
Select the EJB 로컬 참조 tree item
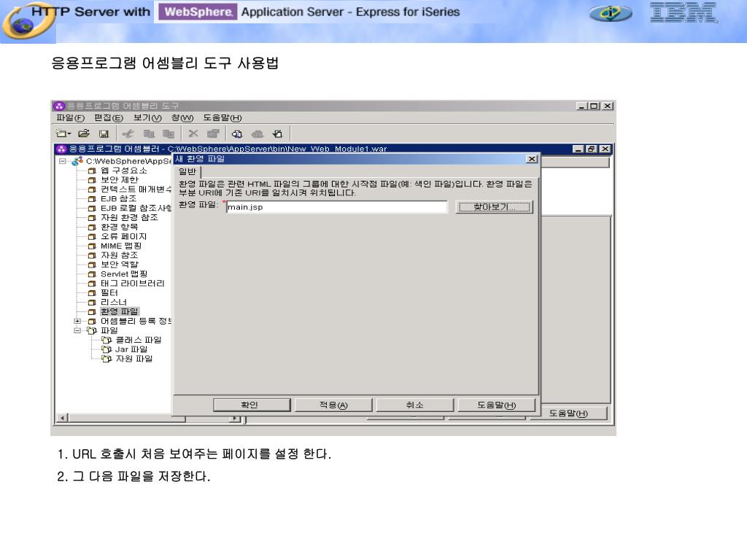point(136,208)
